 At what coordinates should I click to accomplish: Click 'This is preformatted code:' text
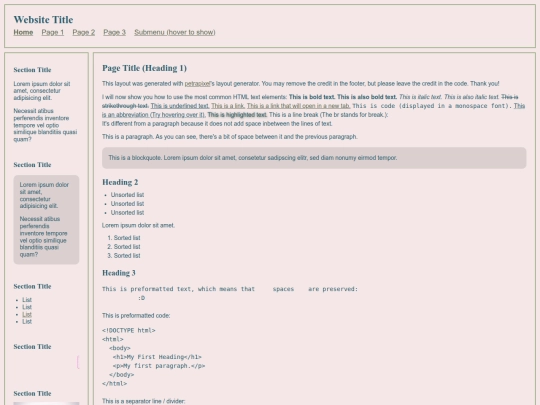coord(136,315)
